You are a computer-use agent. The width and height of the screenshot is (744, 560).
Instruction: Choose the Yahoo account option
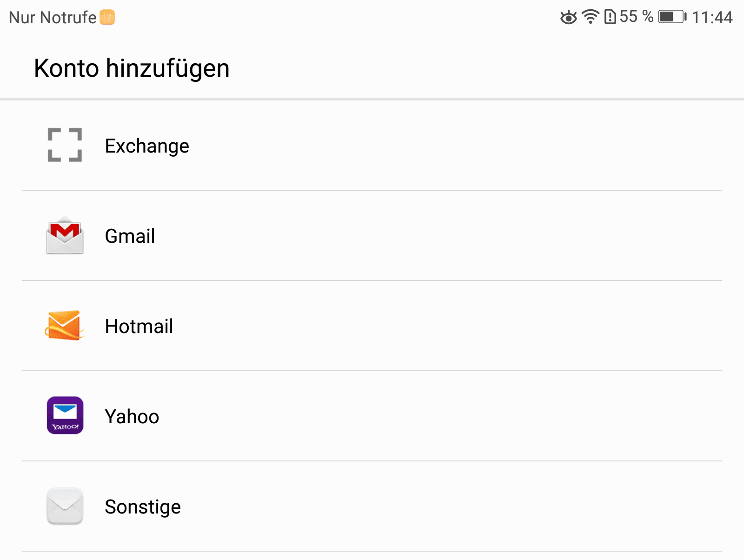(372, 416)
